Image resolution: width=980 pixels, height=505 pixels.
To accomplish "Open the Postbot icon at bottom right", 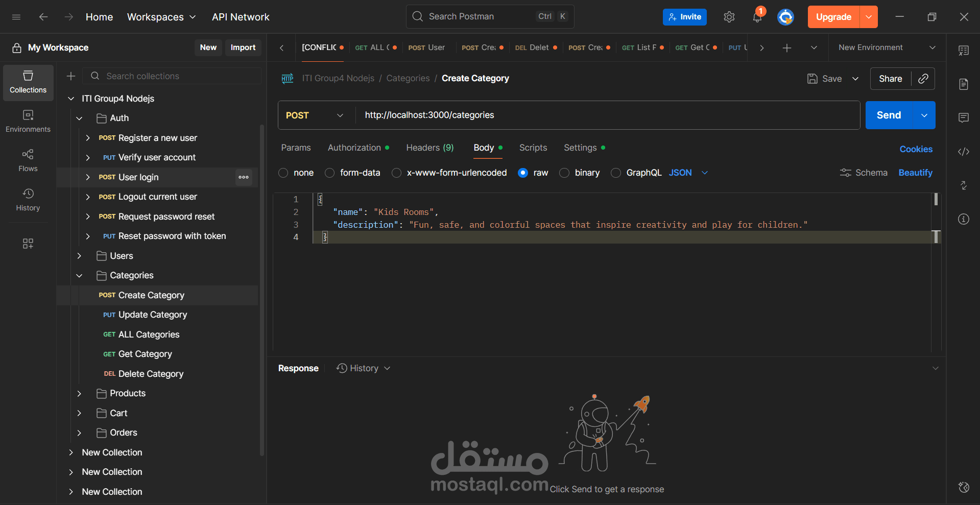I will tap(964, 487).
